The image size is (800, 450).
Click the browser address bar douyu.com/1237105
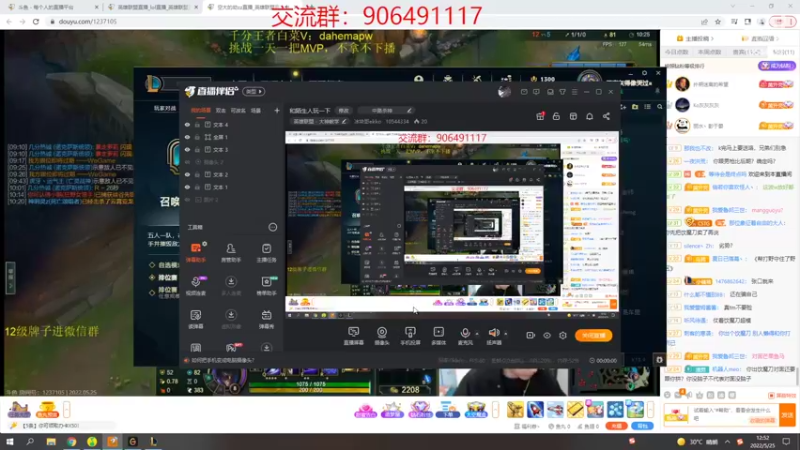87,21
